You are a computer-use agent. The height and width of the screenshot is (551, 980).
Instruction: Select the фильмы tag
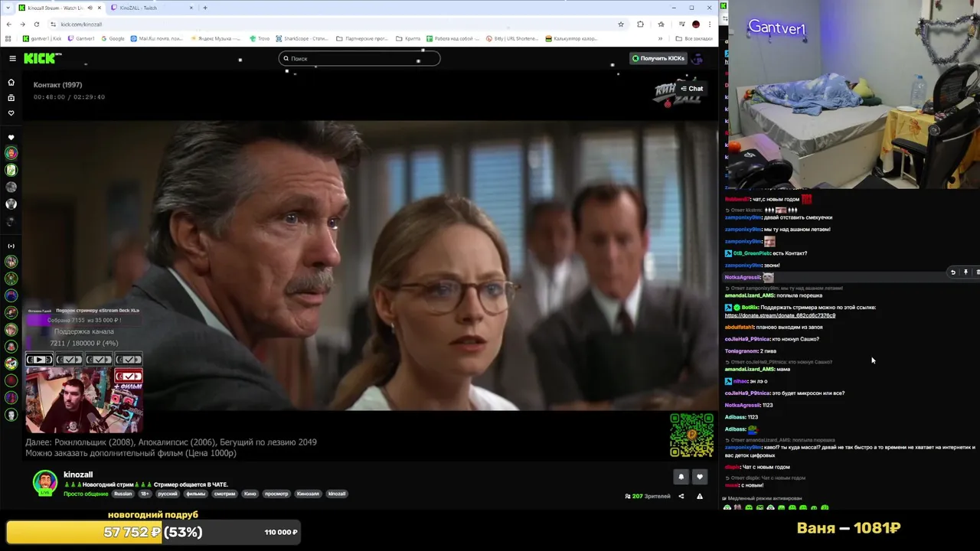coord(196,494)
